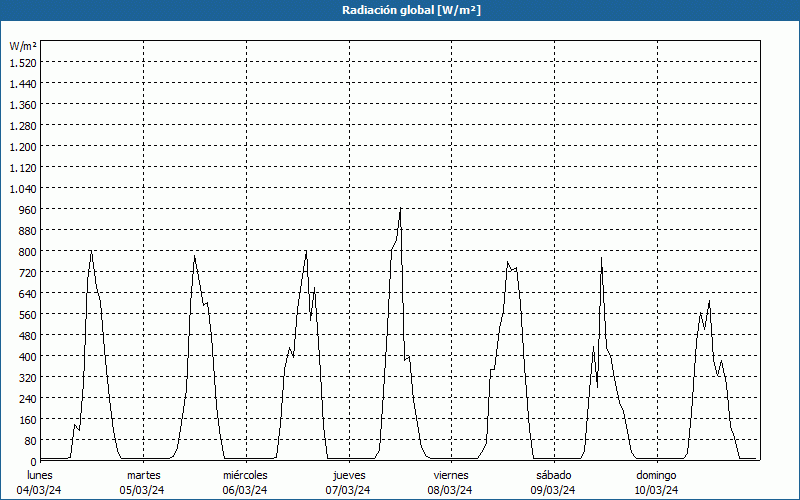Click the 'sábado' day label
800x500 pixels.
tap(554, 475)
